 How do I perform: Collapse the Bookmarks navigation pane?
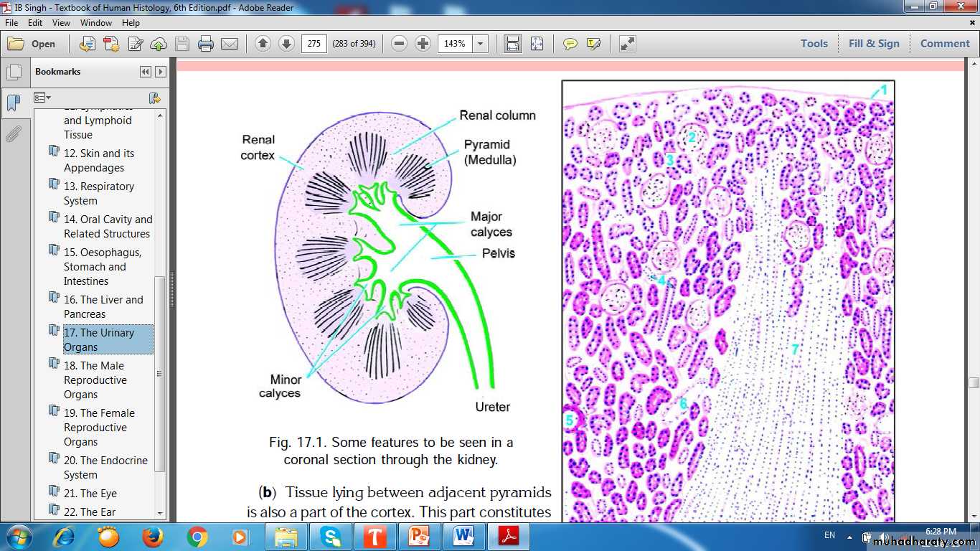pos(146,72)
